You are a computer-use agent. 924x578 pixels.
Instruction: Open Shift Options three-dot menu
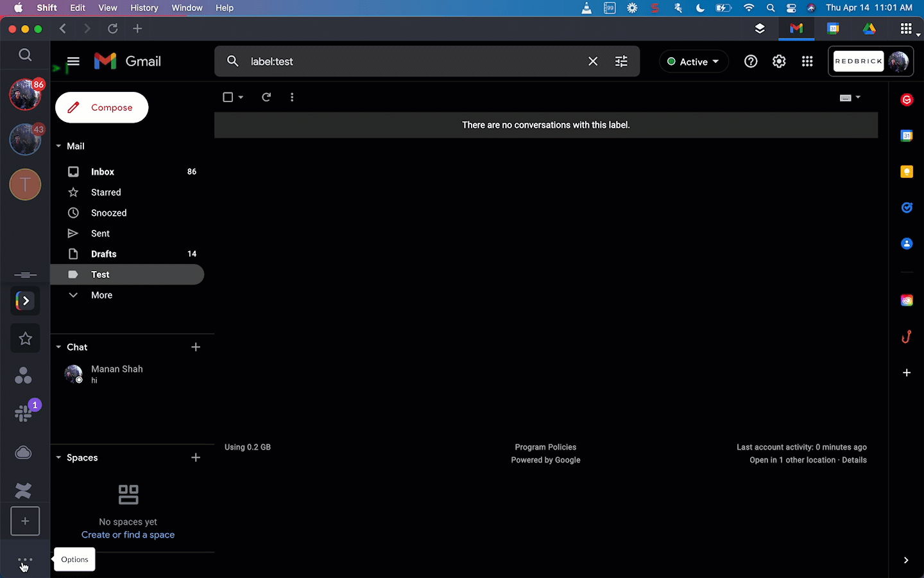[25, 560]
